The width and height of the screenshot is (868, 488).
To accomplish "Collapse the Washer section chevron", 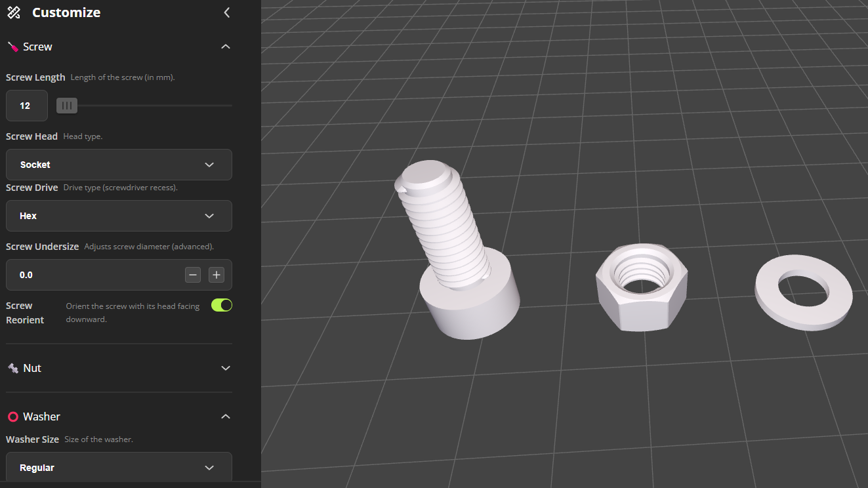I will [x=226, y=417].
